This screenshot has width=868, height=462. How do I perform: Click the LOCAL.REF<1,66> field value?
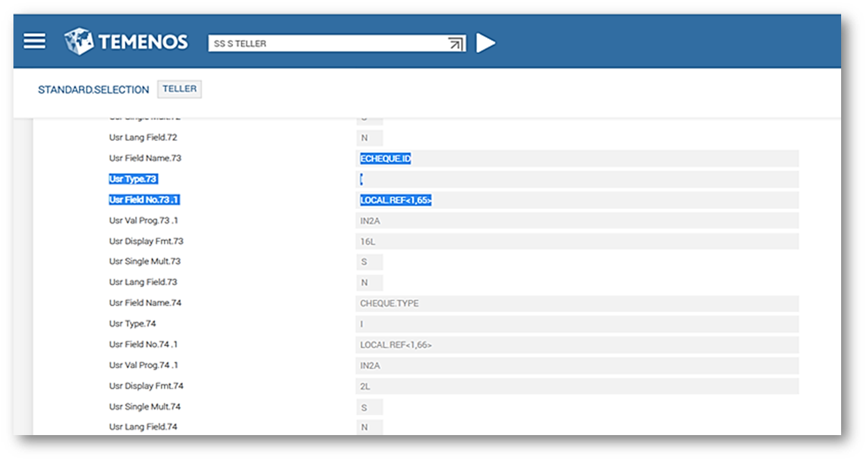tap(576, 345)
